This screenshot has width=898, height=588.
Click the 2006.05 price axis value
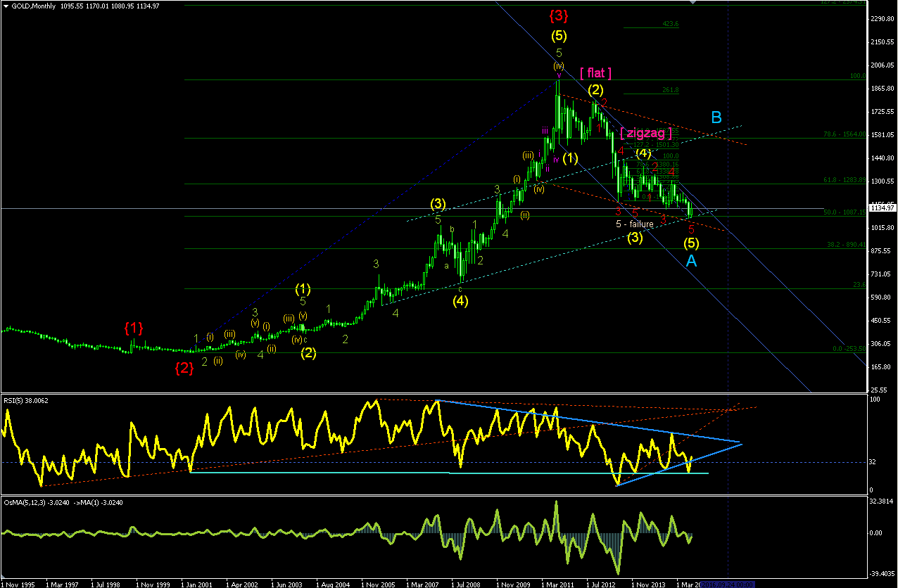click(x=881, y=65)
